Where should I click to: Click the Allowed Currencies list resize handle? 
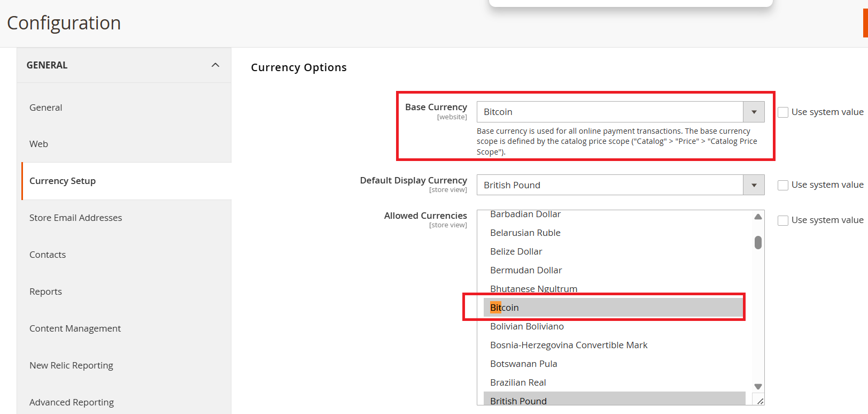click(x=759, y=401)
